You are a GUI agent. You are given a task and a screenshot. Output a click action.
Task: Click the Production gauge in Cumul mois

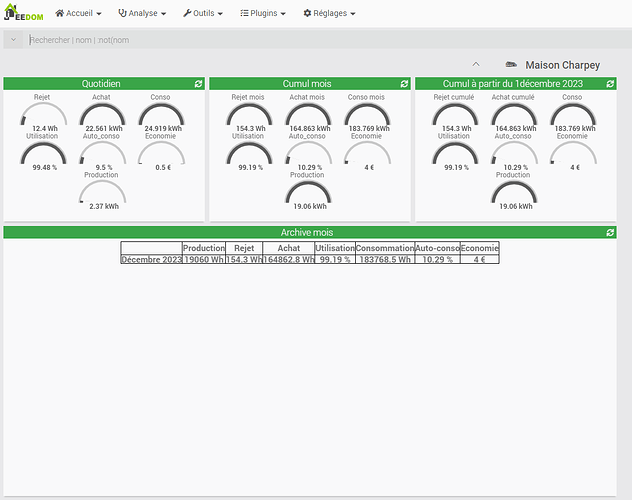pos(307,193)
